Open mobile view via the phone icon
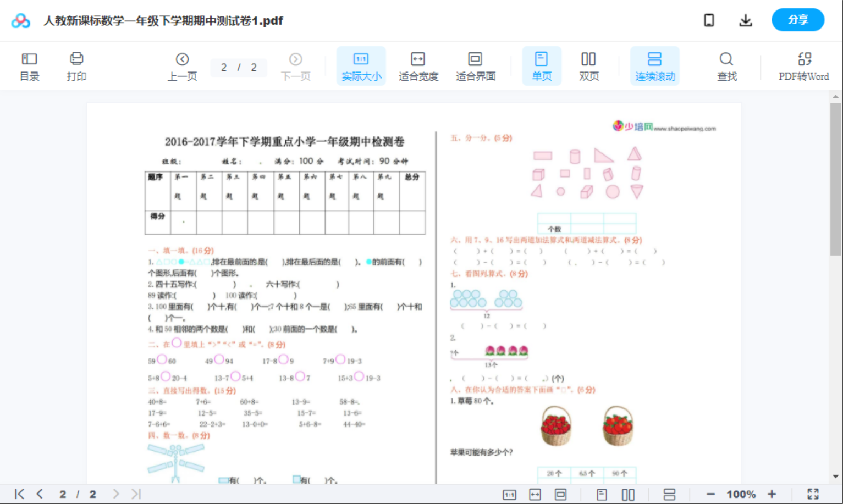Screen dimensions: 843x504 click(709, 20)
